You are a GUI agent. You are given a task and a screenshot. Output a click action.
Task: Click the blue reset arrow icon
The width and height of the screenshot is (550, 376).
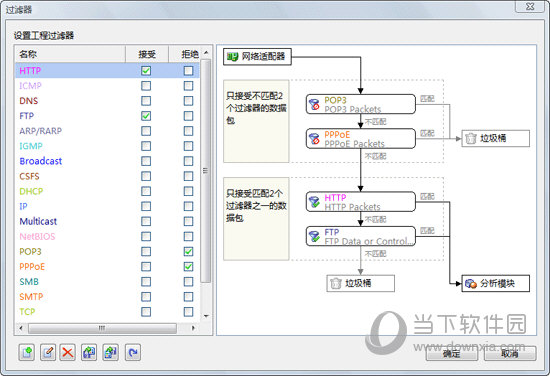pos(133,352)
